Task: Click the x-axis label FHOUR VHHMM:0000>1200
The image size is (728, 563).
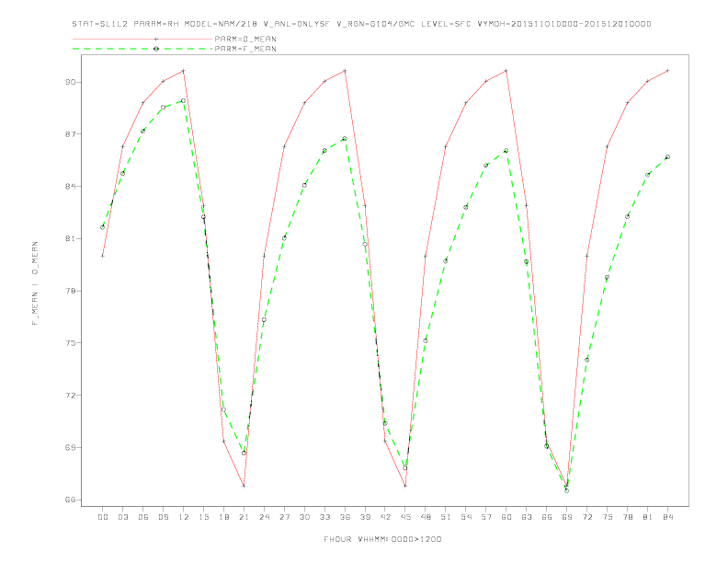Action: pyautogui.click(x=382, y=539)
